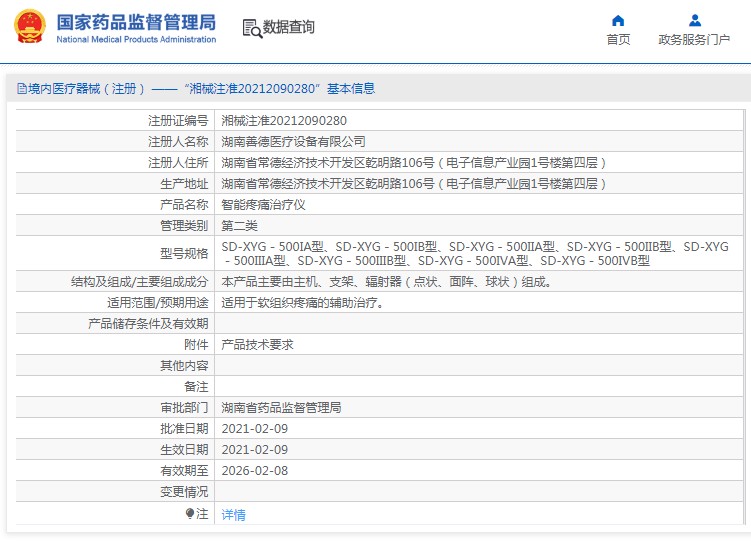
Task: Click the registrant name 湖南善德医疗设备有限公司
Action: click(293, 141)
